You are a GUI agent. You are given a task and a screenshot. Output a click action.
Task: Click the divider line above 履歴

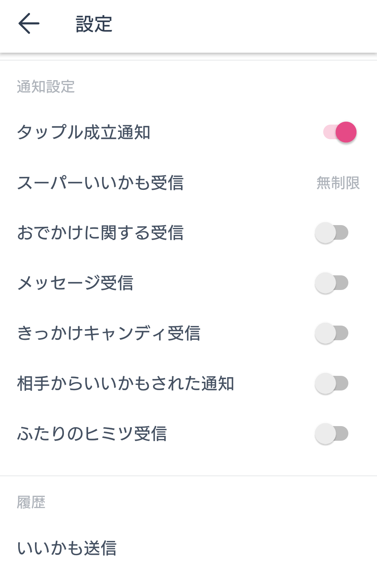tap(188, 476)
